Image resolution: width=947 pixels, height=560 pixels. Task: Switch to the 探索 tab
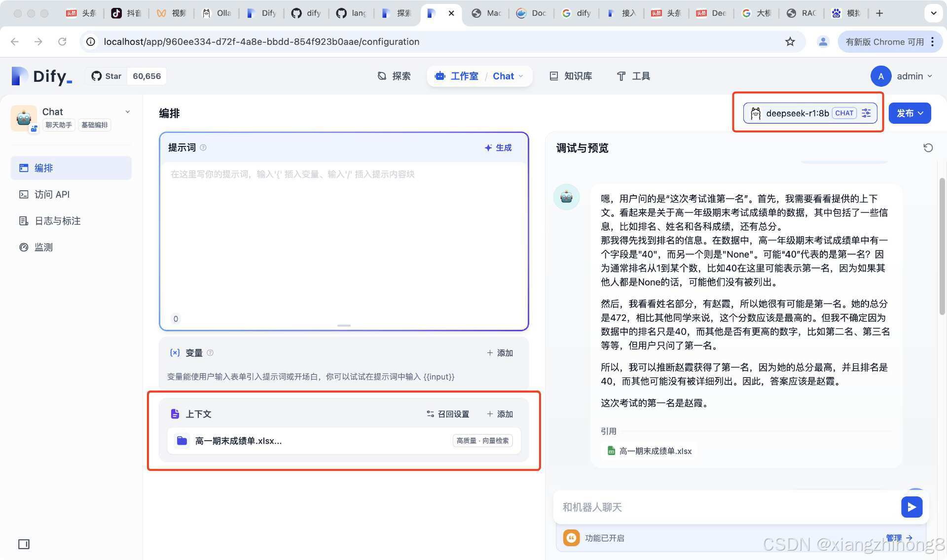pos(394,76)
